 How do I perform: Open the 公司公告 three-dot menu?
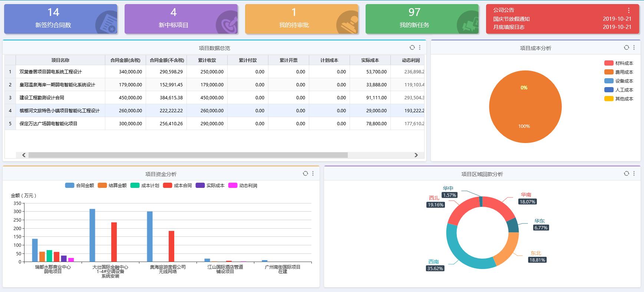click(628, 10)
